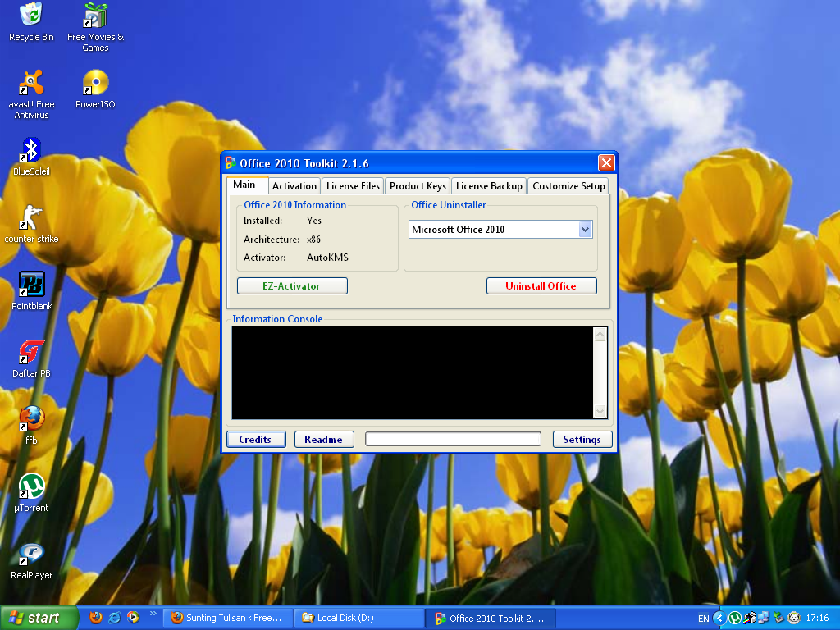Select the Daftar PB desktop icon
This screenshot has width=840, height=630.
[x=31, y=358]
